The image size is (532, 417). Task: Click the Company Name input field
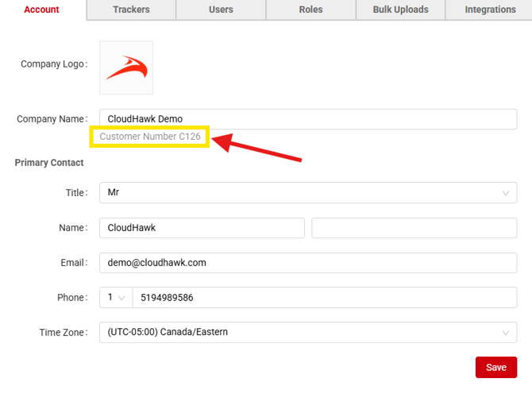[307, 119]
